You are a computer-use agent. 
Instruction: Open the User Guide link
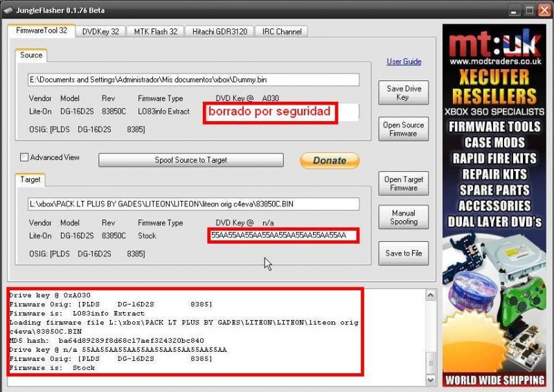[x=404, y=62]
